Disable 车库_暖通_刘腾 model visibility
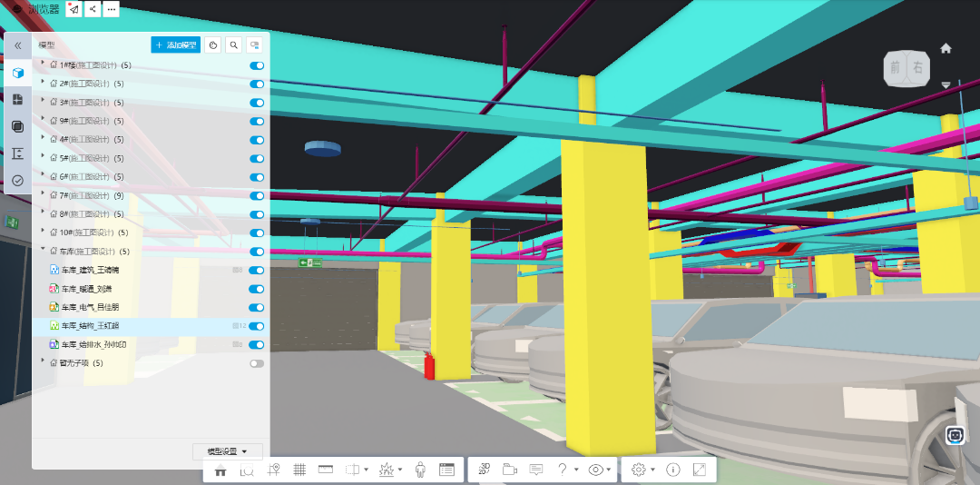Screen dimensions: 980x485 tap(257, 289)
